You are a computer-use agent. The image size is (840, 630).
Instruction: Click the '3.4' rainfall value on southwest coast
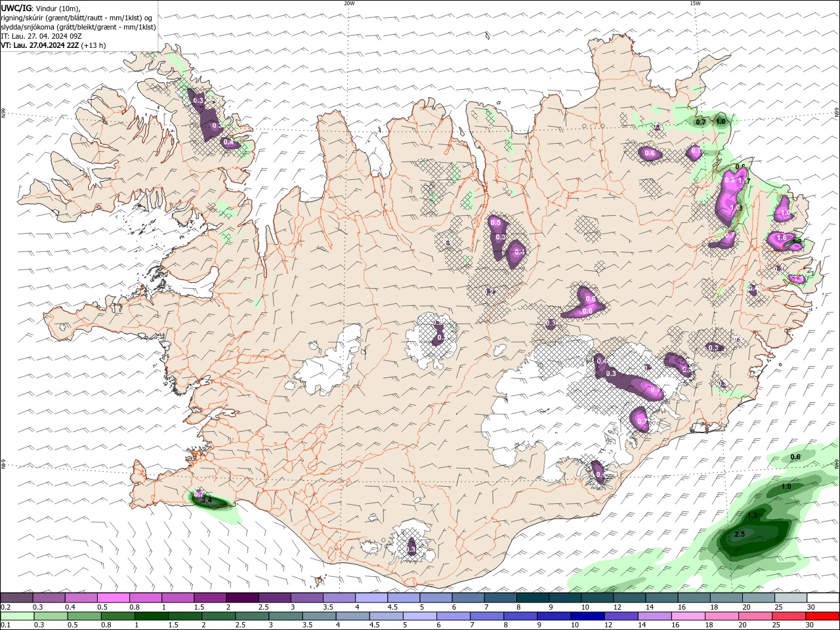pyautogui.click(x=207, y=500)
